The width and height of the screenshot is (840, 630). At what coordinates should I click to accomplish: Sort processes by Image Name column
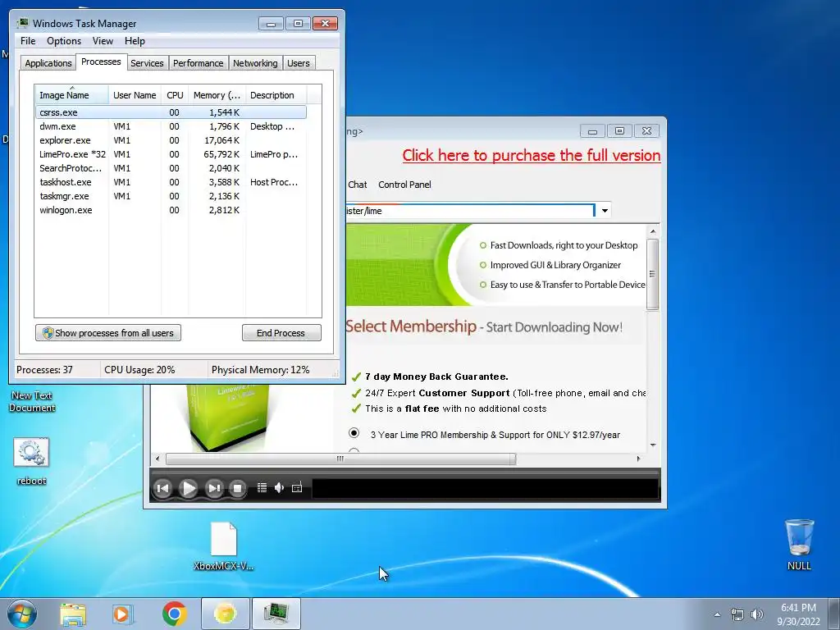(71, 95)
